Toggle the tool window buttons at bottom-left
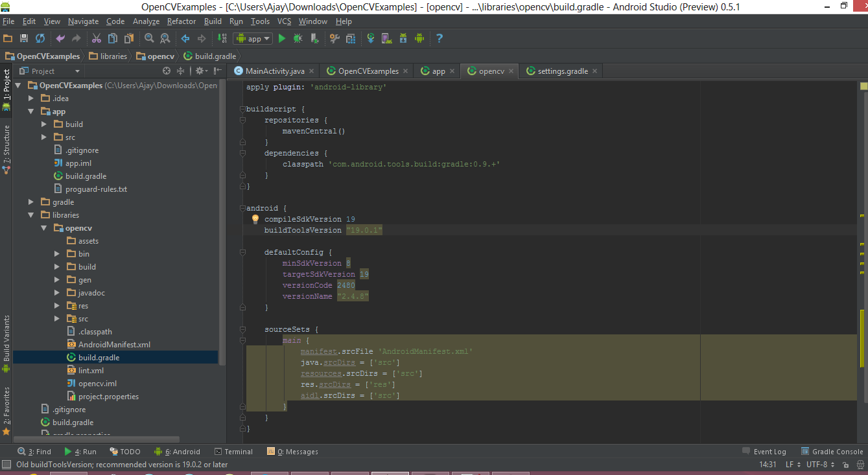The height and width of the screenshot is (475, 868). 6,465
